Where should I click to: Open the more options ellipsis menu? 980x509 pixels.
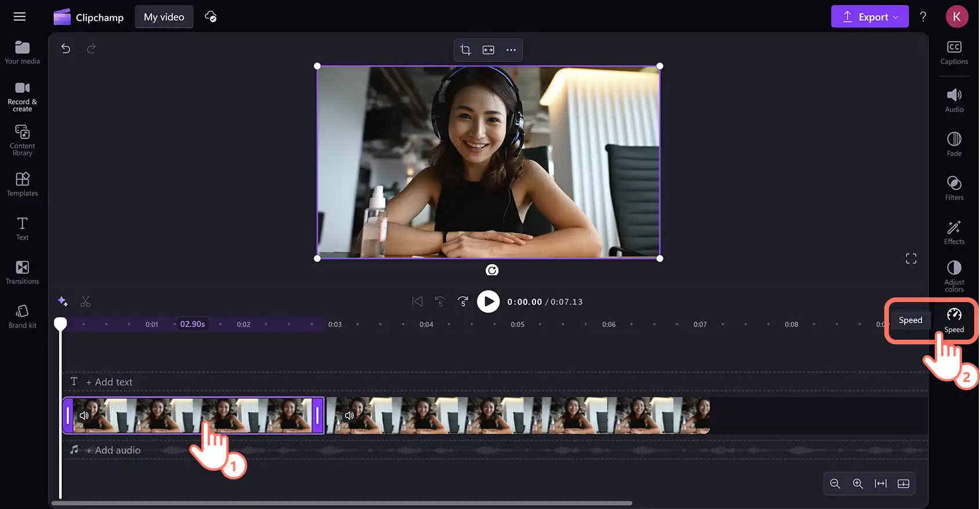click(511, 50)
